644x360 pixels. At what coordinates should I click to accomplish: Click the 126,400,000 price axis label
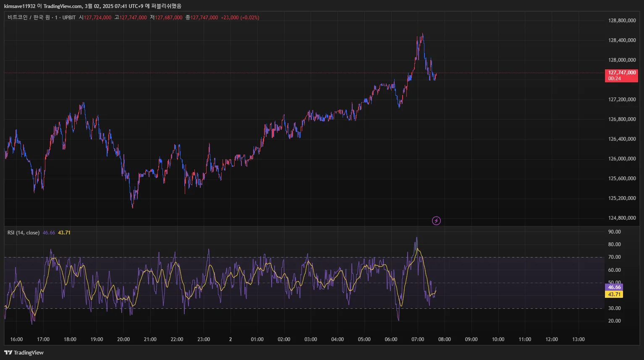[x=622, y=139]
